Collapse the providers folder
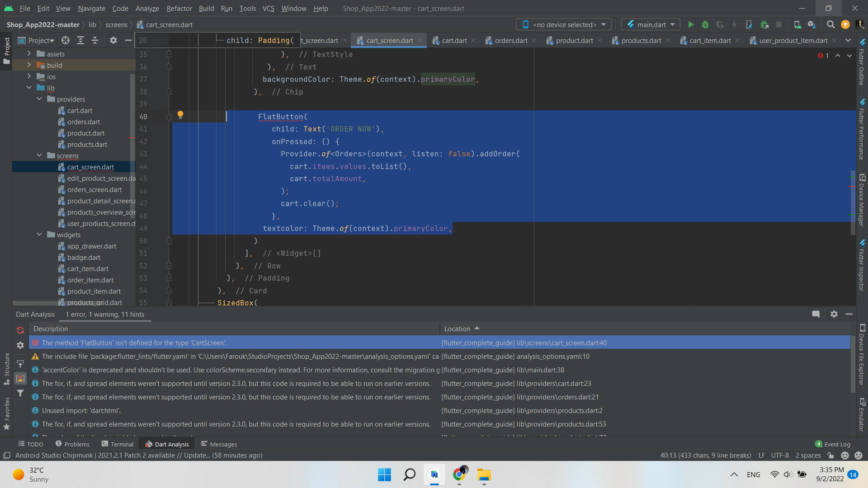This screenshot has height=488, width=868. tap(39, 99)
